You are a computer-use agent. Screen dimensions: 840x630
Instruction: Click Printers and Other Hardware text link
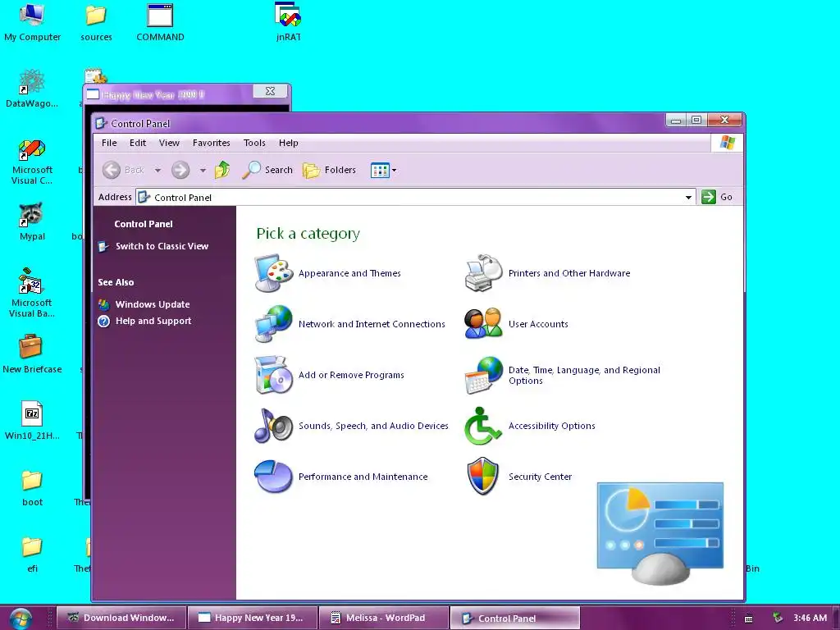(x=569, y=273)
